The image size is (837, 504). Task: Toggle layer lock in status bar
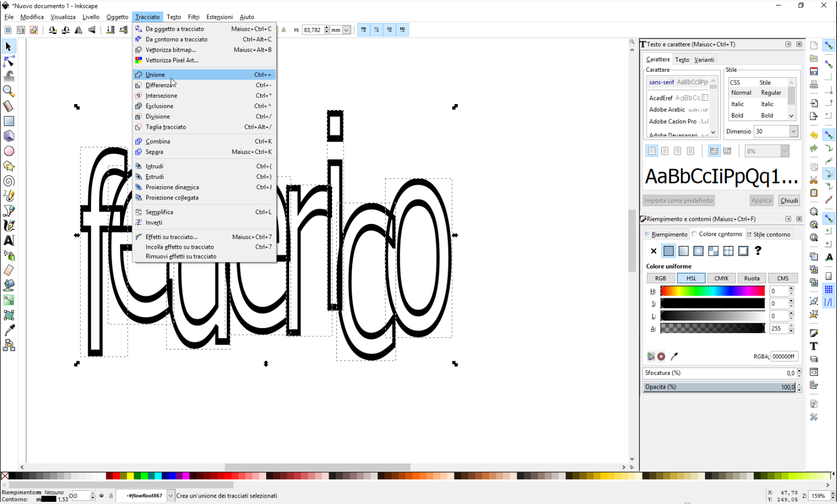pyautogui.click(x=111, y=496)
